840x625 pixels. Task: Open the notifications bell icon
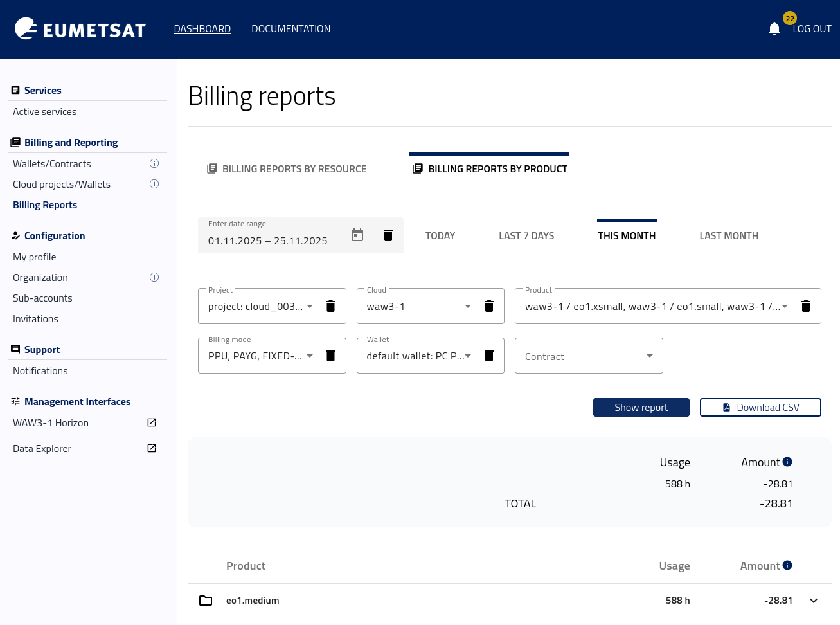click(x=774, y=29)
